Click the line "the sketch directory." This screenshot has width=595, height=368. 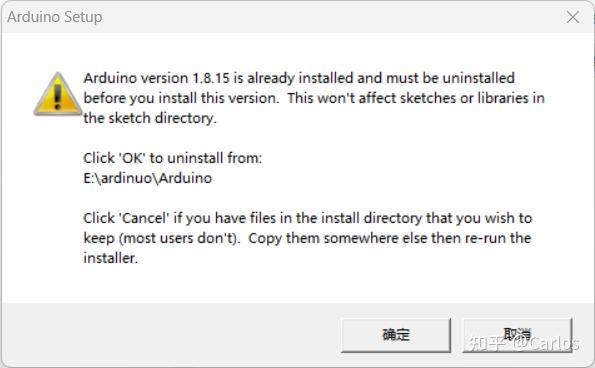click(150, 118)
